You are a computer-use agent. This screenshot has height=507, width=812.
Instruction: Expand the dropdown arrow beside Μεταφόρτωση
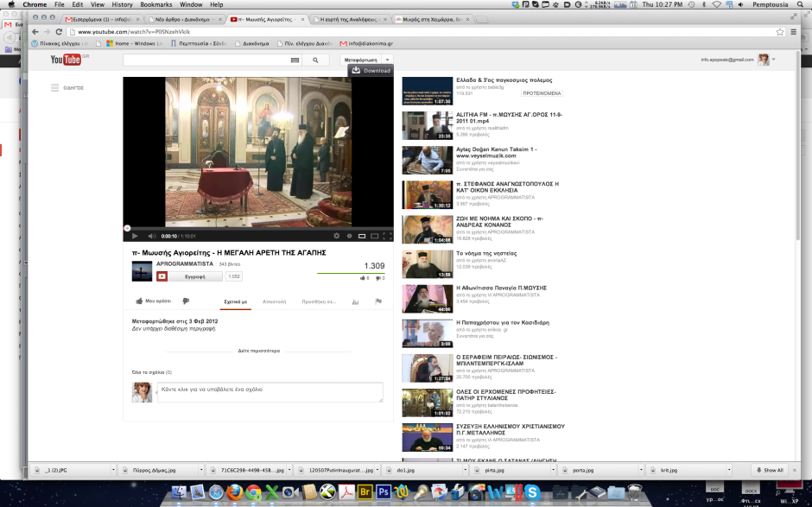pyautogui.click(x=387, y=60)
